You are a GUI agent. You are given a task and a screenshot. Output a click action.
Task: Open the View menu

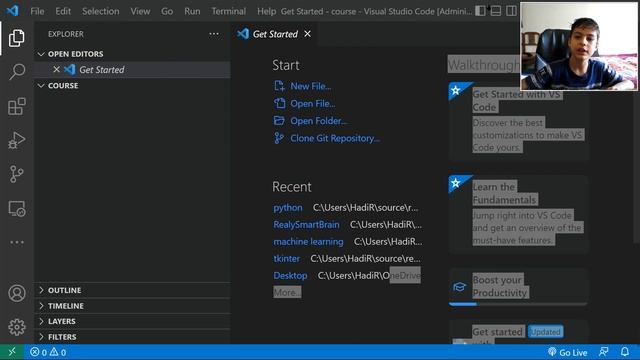coord(140,11)
